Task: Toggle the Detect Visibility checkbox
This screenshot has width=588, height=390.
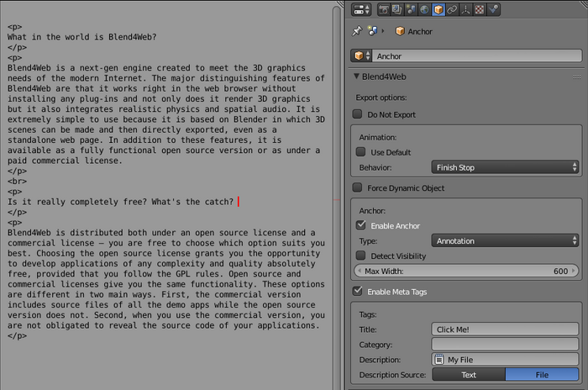Action: [360, 256]
